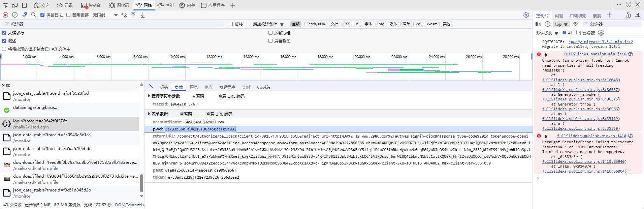Open console settings gear icon
Image resolution: width=644 pixels, height=209 pixels.
601,33
